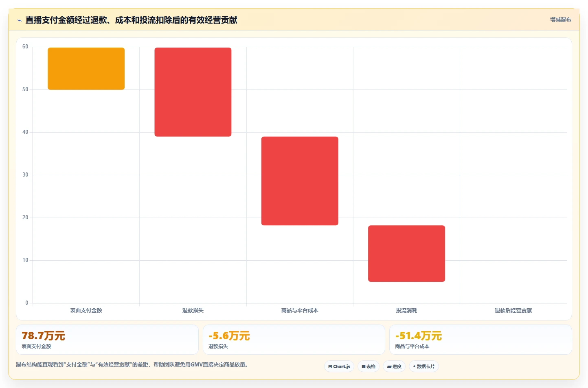Select the red 退款损失 waterfall bar
This screenshot has height=388, width=588.
[193, 92]
